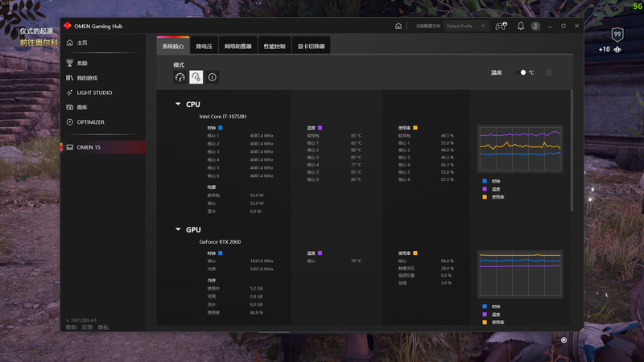
Task: Click the info icon beside temperature unit
Action: coord(549,72)
